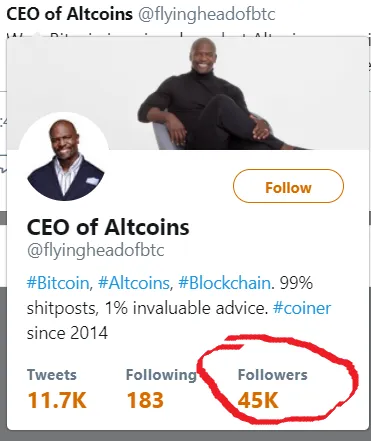Open the #Bitcoin hashtag link
The image size is (371, 441).
58,283
